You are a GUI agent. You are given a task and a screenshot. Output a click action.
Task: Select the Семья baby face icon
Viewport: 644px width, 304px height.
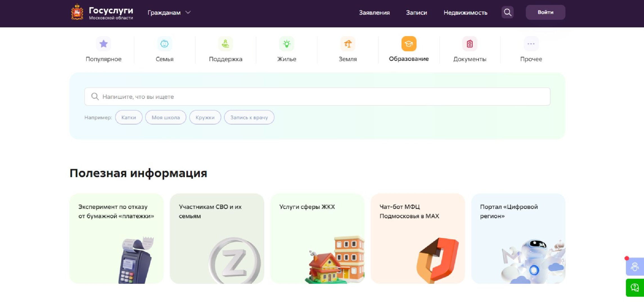tap(165, 44)
